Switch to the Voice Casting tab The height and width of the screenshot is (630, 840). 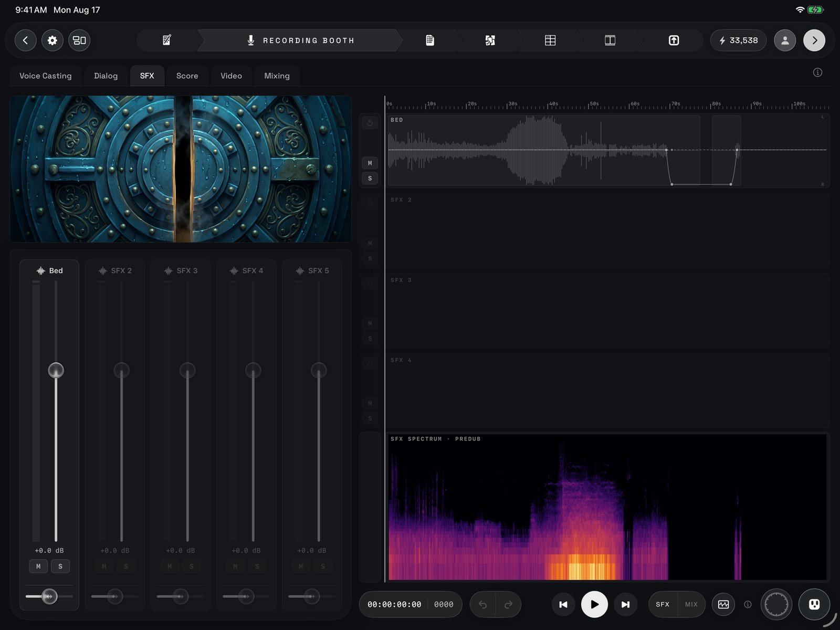[46, 76]
